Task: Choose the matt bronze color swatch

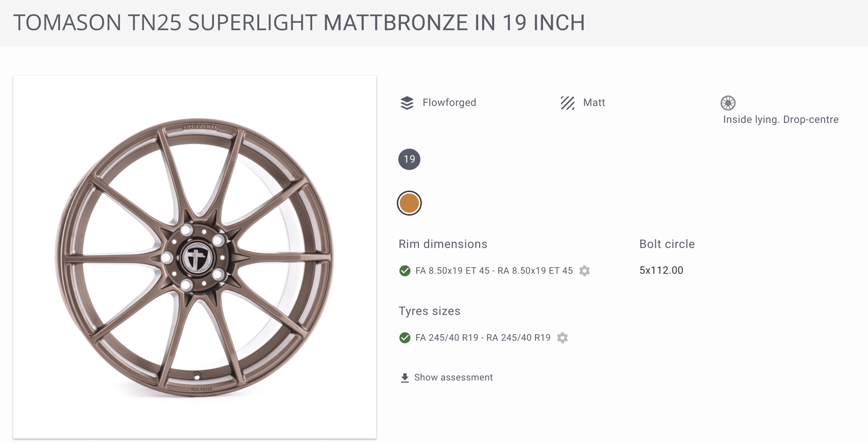Action: [x=409, y=203]
